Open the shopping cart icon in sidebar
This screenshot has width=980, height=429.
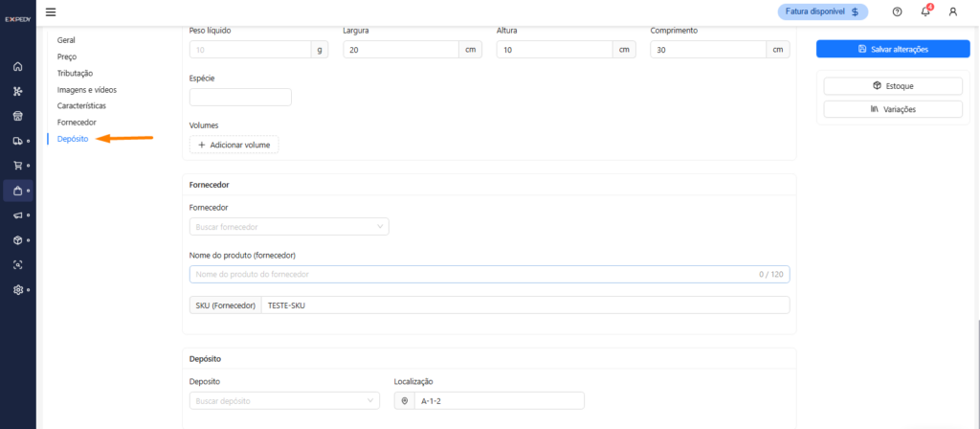click(17, 166)
